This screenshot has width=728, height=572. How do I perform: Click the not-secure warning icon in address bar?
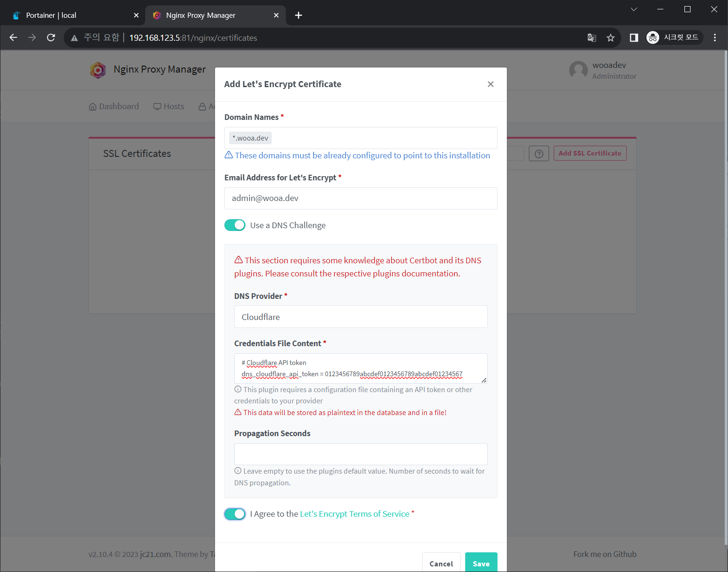click(x=74, y=38)
